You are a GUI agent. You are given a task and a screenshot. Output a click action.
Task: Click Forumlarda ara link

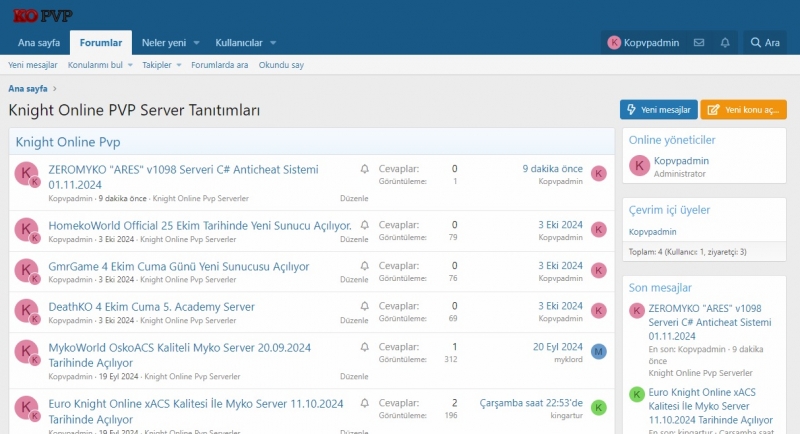coord(219,65)
